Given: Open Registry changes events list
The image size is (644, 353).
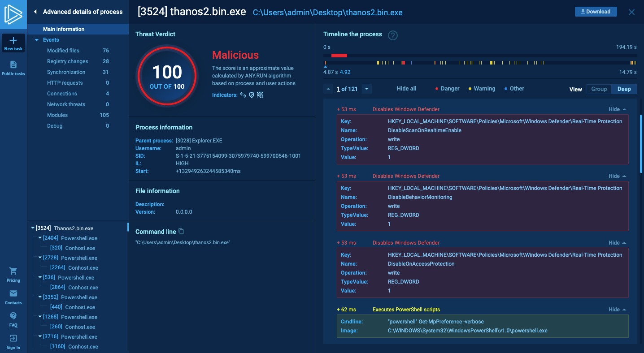Looking at the screenshot, I should click(x=78, y=61).
